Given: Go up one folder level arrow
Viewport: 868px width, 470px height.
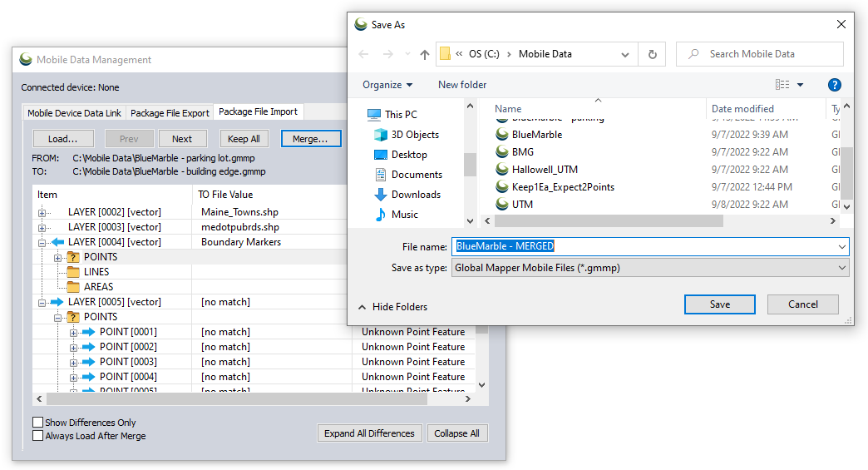Looking at the screenshot, I should coord(425,54).
